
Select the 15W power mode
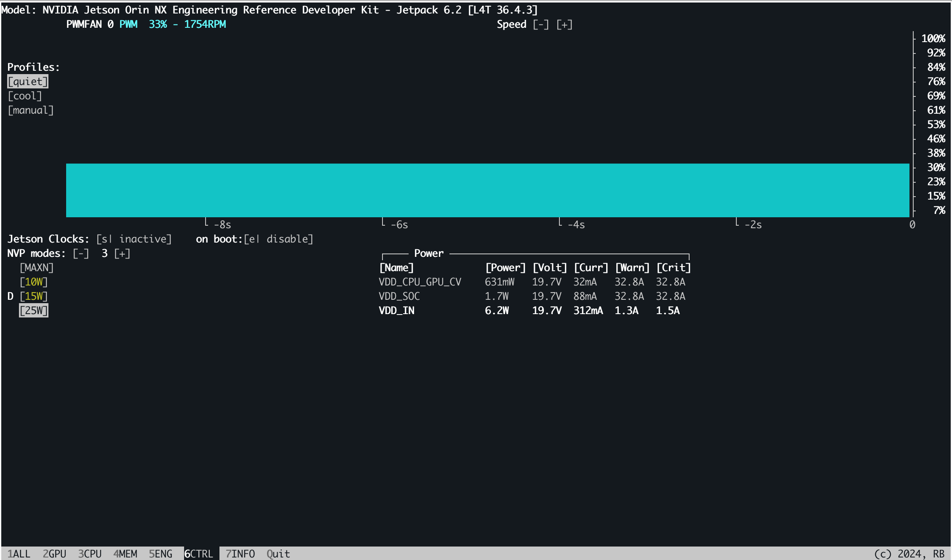[x=34, y=296]
